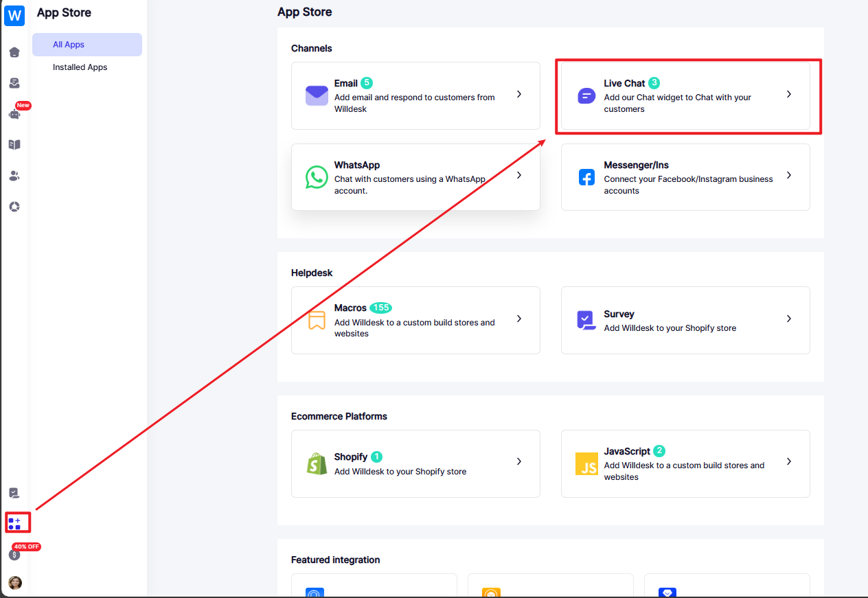Click the 155 badge beside Macros

click(381, 308)
